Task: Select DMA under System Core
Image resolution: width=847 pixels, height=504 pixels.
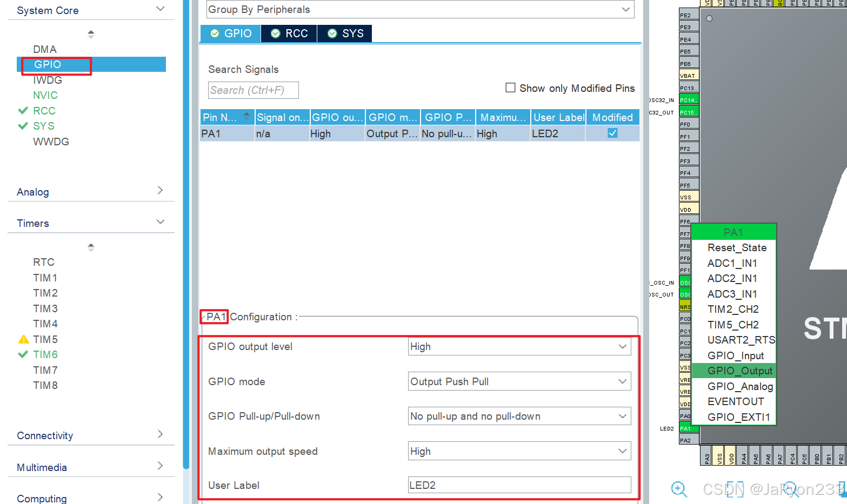Action: 45,49
